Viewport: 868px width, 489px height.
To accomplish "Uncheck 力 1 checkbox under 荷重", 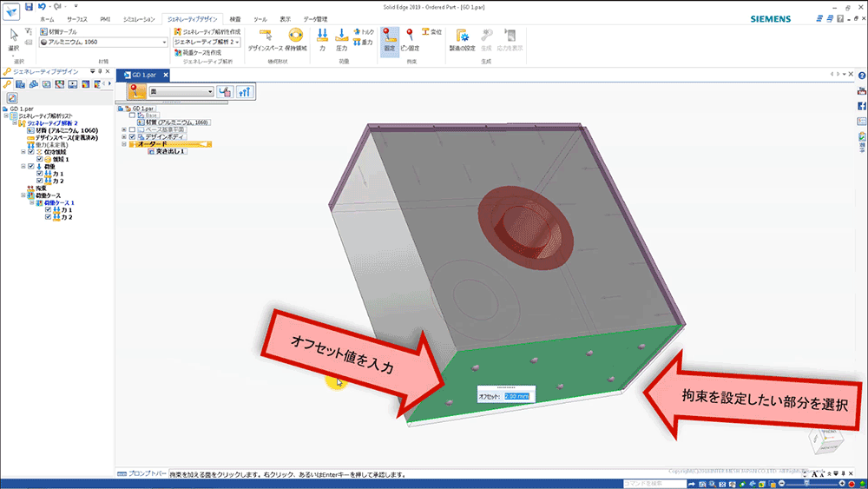I will pyautogui.click(x=39, y=174).
